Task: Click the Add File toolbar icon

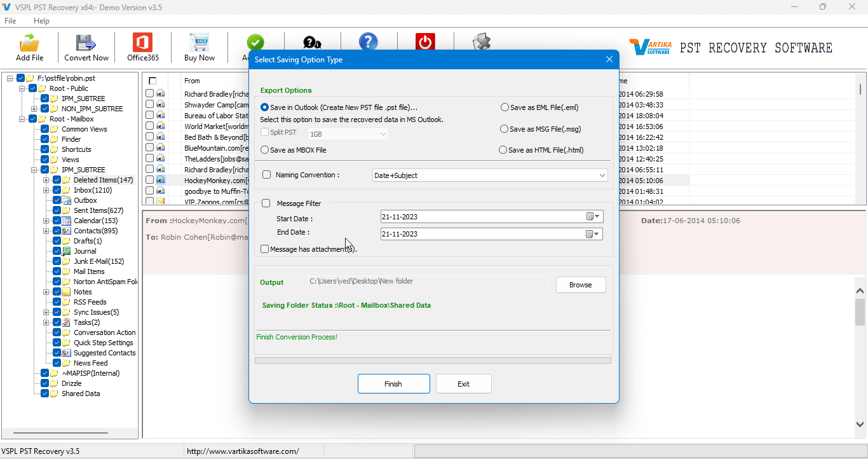Action: click(29, 43)
